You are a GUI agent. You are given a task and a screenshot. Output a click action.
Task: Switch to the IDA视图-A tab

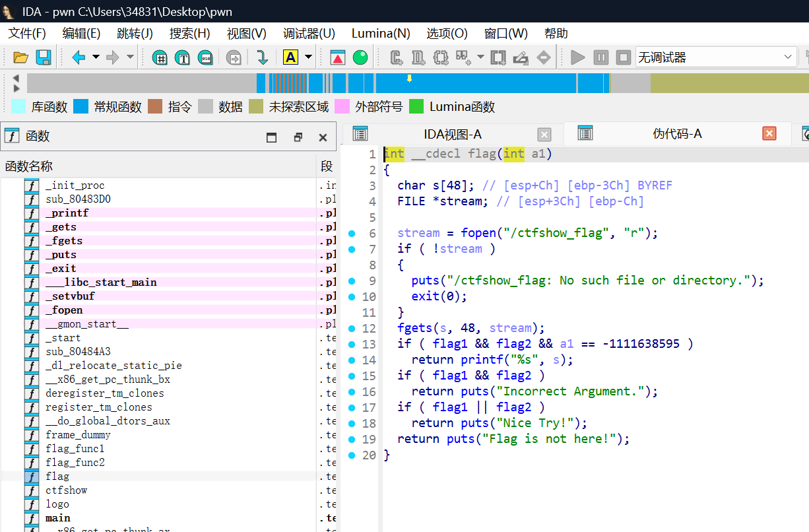[x=453, y=134]
